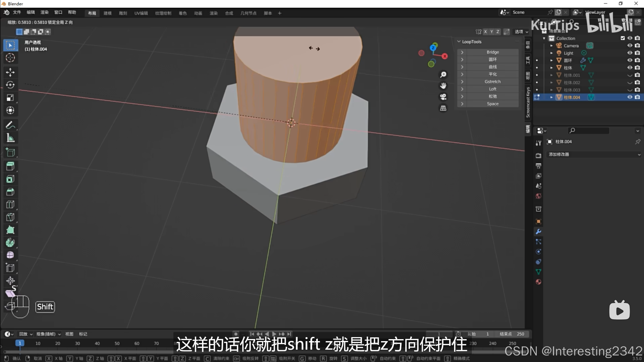Image resolution: width=644 pixels, height=362 pixels.
Task: Expand the Bridge section in LoopTools
Action: pyautogui.click(x=462, y=52)
